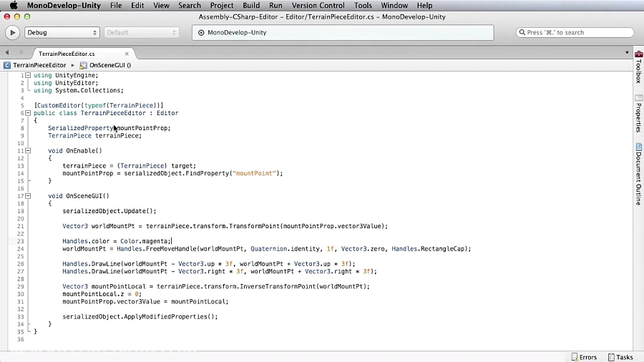Open the Apple menu
644x362 pixels.
pyautogui.click(x=14, y=5)
